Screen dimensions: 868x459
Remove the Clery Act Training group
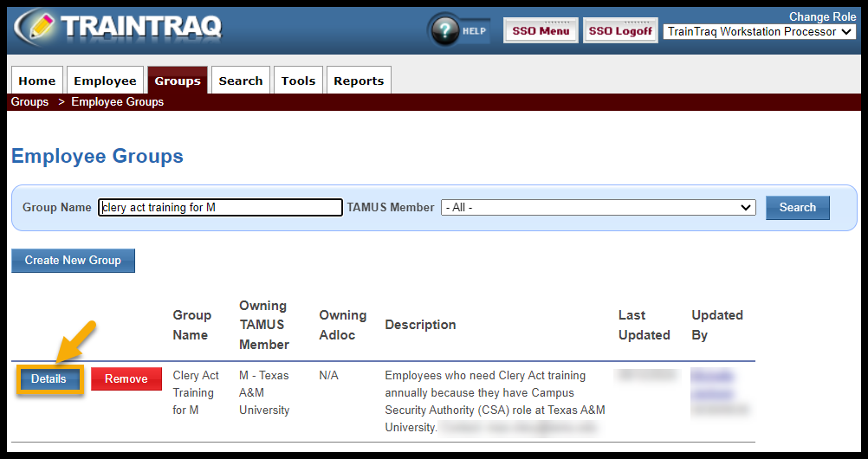pos(126,379)
